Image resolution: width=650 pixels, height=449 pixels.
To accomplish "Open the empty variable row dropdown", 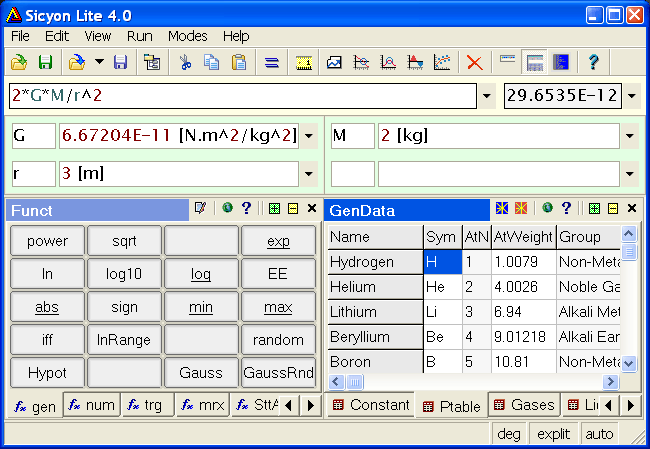I will coord(630,174).
